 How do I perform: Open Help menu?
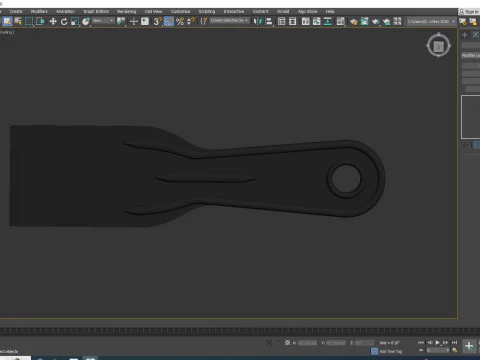tap(330, 11)
